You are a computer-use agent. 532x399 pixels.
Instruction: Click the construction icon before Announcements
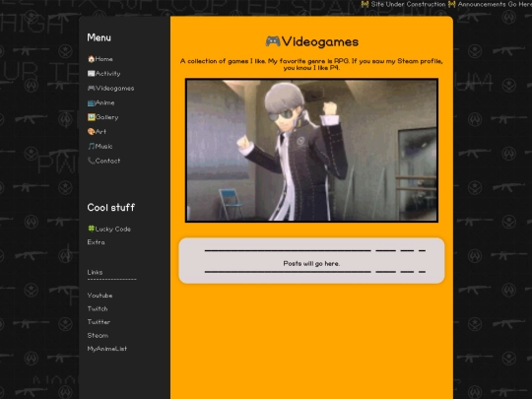click(452, 4)
